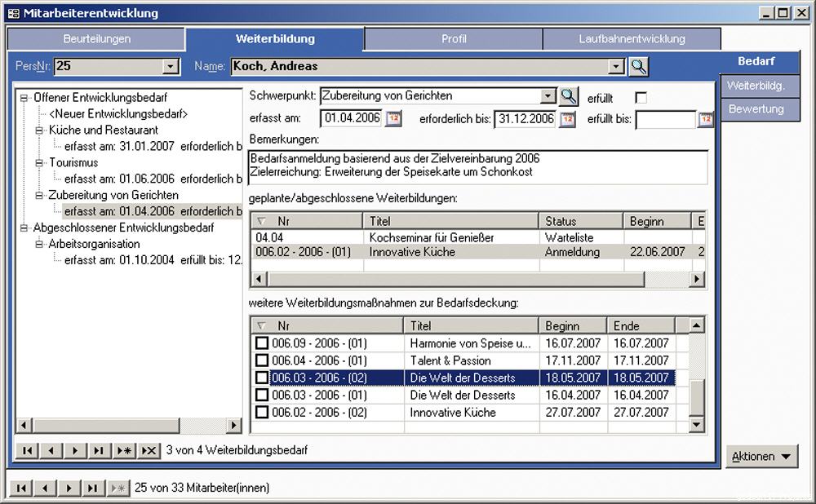Open the Laufbahnentwicklung tab
The height and width of the screenshot is (504, 816).
(632, 39)
